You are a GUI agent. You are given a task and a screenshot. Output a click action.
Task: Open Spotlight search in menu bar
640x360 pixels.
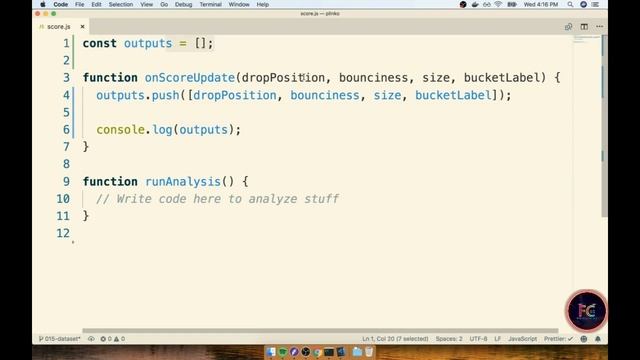[570, 4]
